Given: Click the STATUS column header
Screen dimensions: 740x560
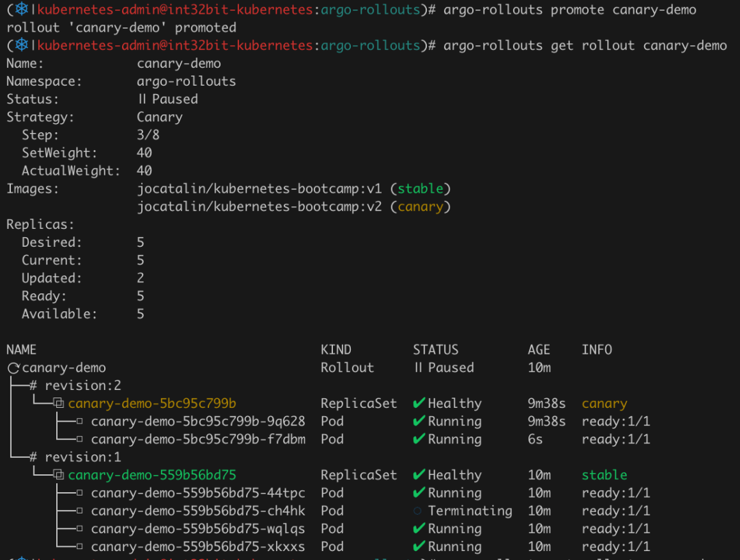Looking at the screenshot, I should [435, 350].
